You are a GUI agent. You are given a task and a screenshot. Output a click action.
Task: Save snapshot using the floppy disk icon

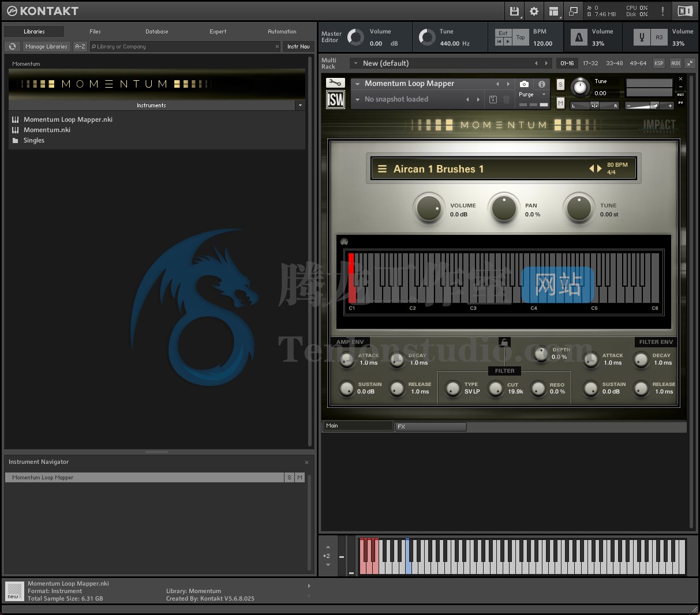tap(493, 99)
